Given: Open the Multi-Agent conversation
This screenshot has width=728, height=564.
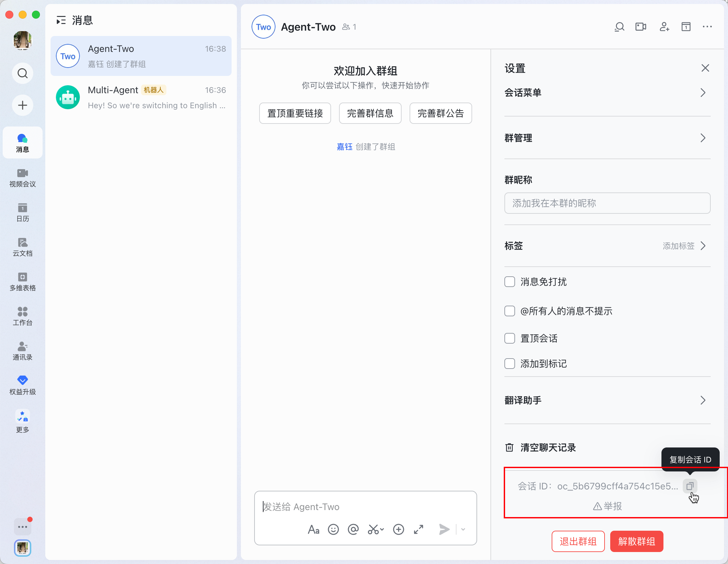Looking at the screenshot, I should tap(141, 98).
